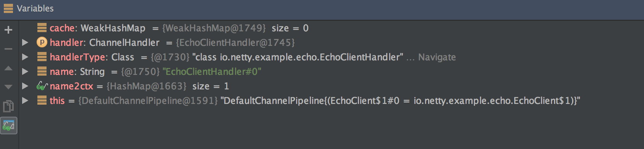Select the this DefaultChannelPipeline row
Viewport: 644px width, 149px height.
[x=331, y=100]
